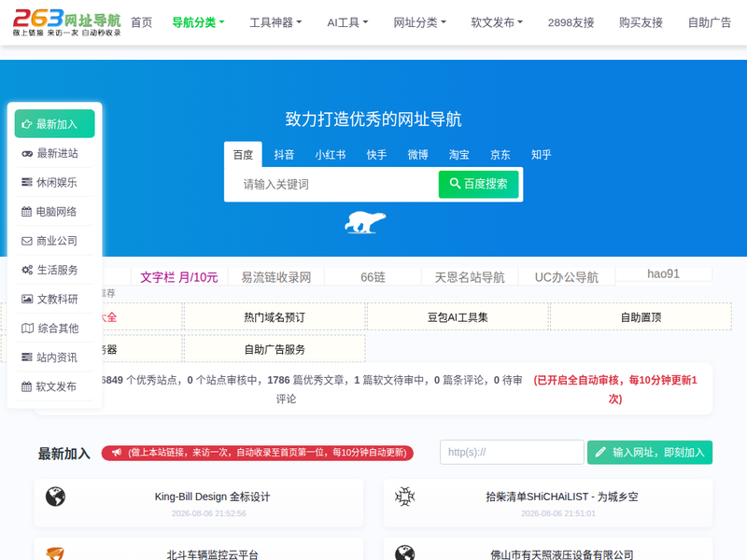Click the red 做上本站链接 notice banner
Screen dimensions: 747x560
[258, 453]
